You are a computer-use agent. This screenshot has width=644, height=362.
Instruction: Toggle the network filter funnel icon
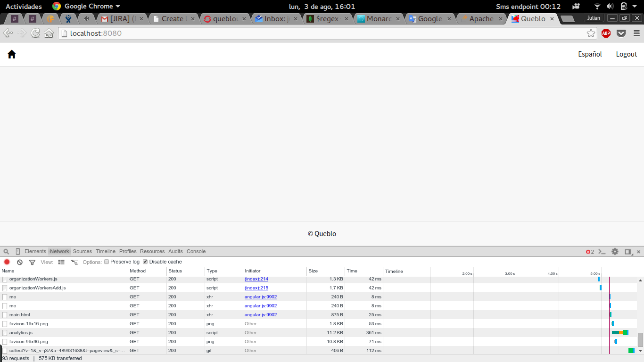pyautogui.click(x=32, y=262)
